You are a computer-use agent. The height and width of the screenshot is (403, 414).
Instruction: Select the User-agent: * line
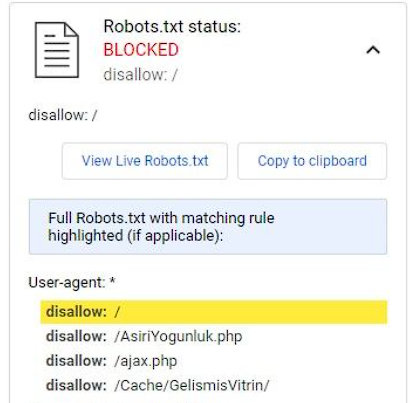click(x=72, y=283)
